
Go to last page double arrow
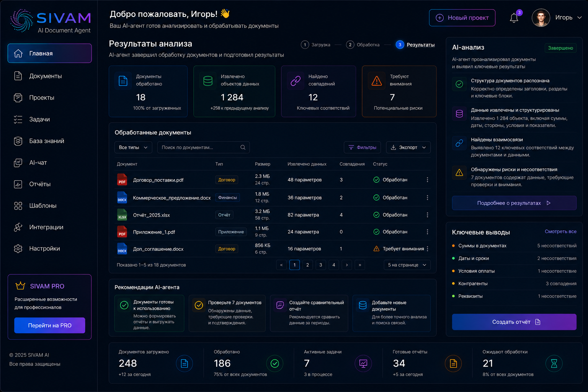pos(360,265)
